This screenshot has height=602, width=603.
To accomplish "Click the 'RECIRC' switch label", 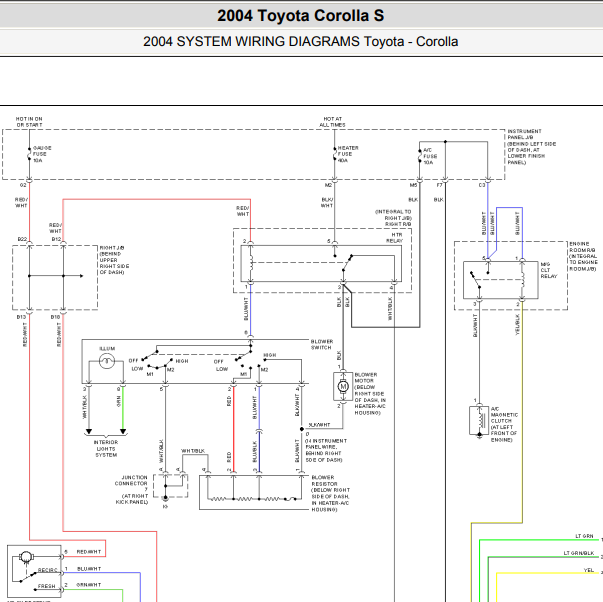I will pos(47,570).
